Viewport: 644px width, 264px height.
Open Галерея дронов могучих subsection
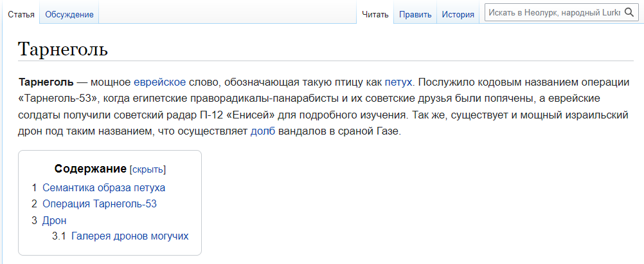pos(130,236)
